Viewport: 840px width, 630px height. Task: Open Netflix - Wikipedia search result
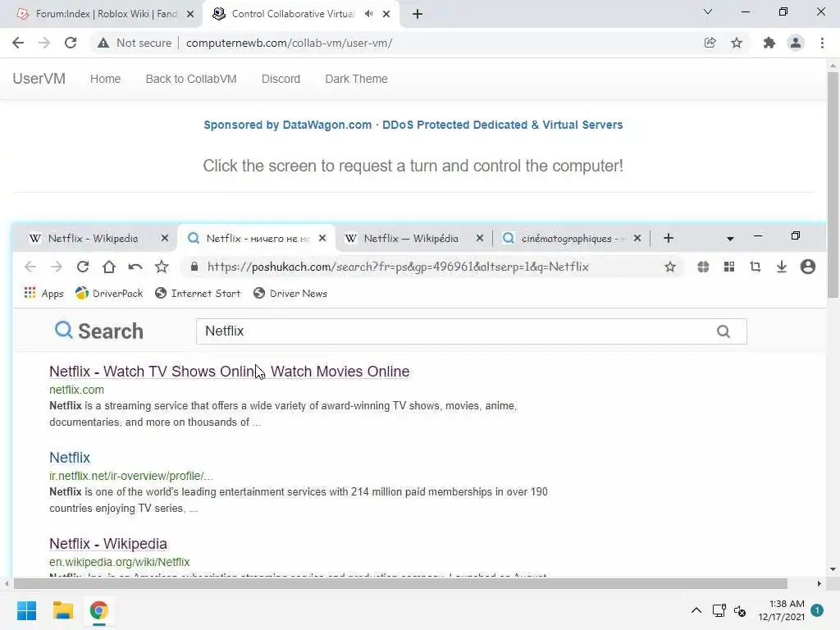pos(108,544)
